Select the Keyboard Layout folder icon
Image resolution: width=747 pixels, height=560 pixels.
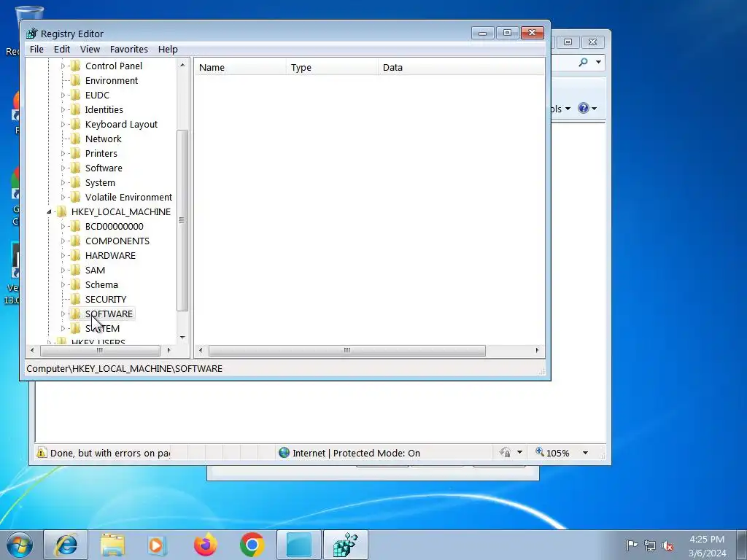point(75,124)
